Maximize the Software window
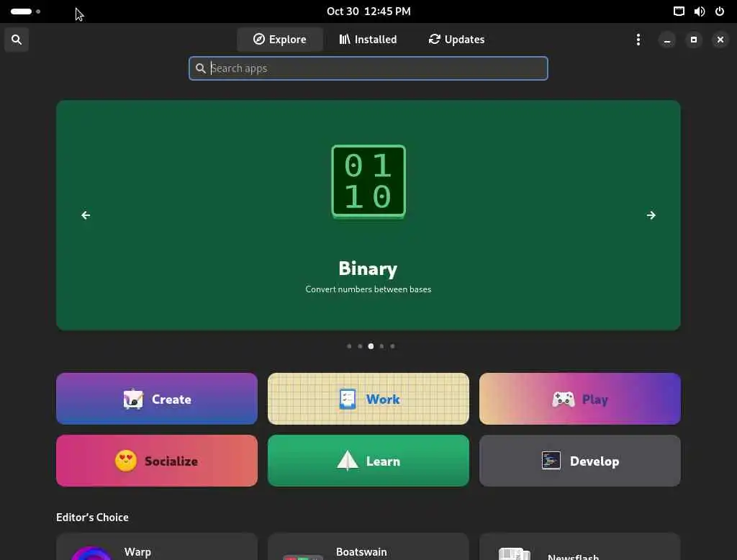 click(694, 40)
